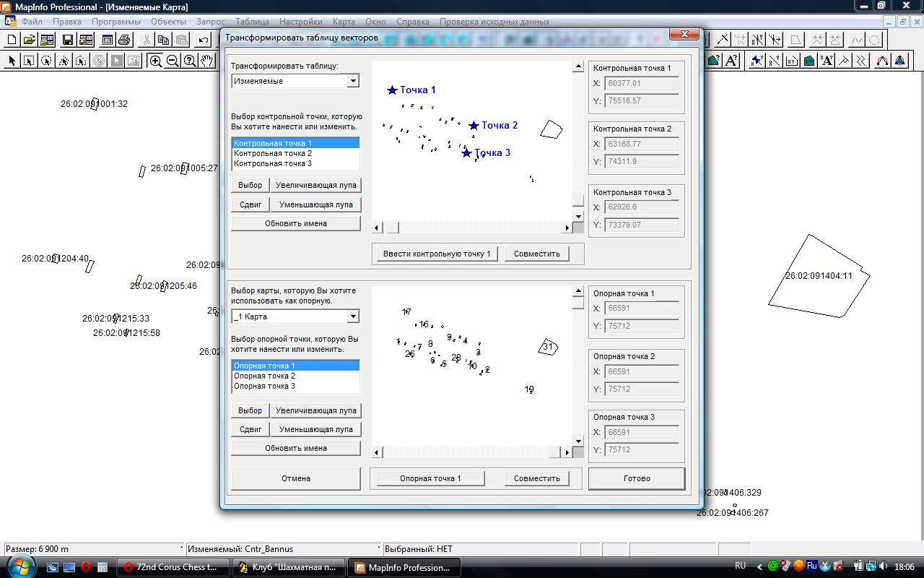This screenshot has height=578, width=924.
Task: Click the Готово button
Action: (x=637, y=478)
